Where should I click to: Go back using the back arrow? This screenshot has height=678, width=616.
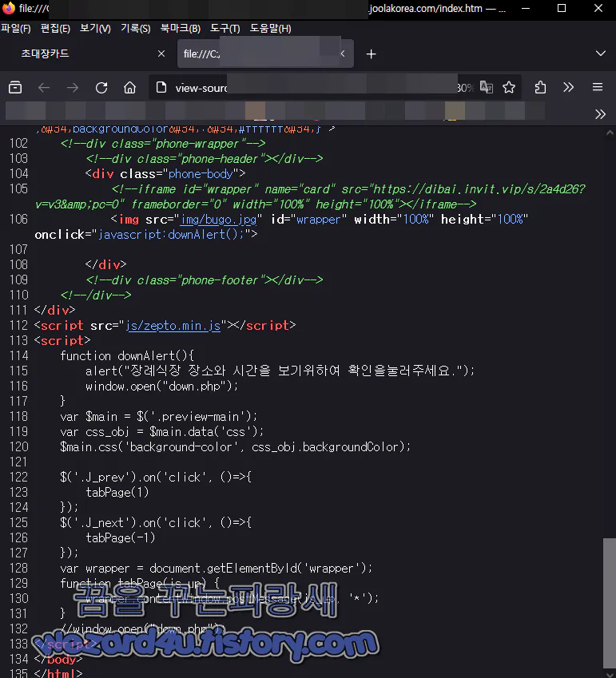tap(44, 88)
